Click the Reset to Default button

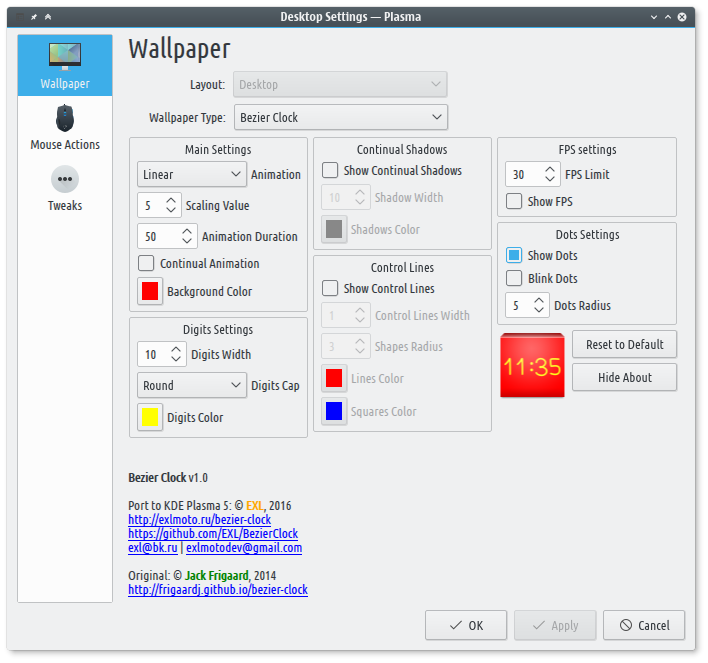pos(624,344)
